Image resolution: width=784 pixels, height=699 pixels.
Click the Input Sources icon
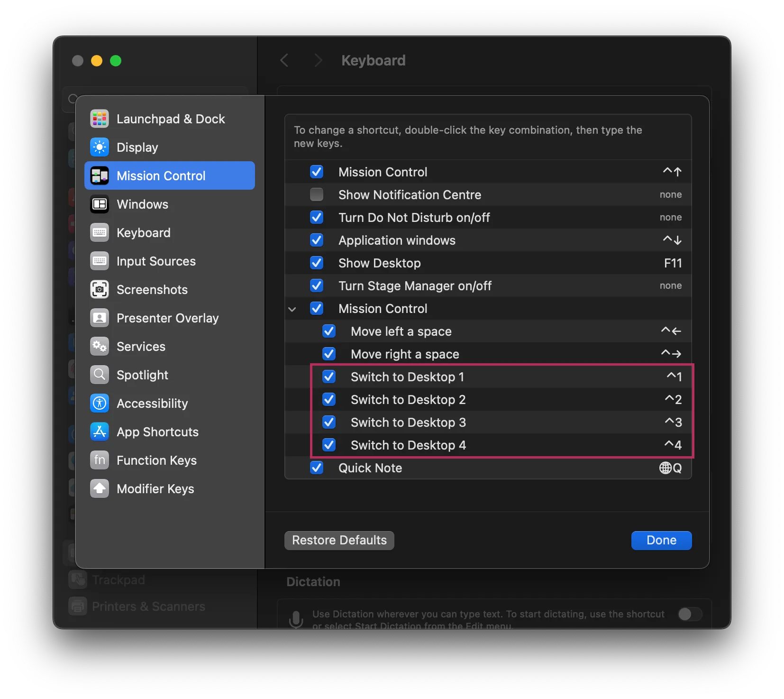point(100,261)
